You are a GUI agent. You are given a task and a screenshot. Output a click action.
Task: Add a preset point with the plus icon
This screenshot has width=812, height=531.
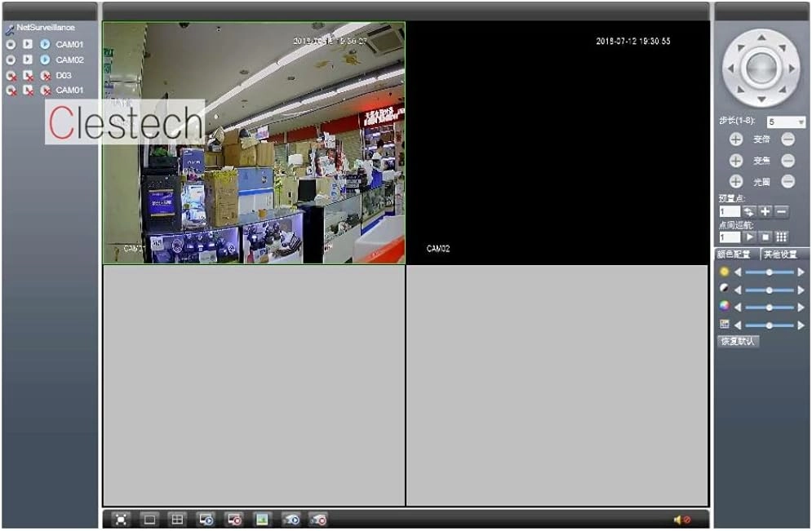coord(765,211)
